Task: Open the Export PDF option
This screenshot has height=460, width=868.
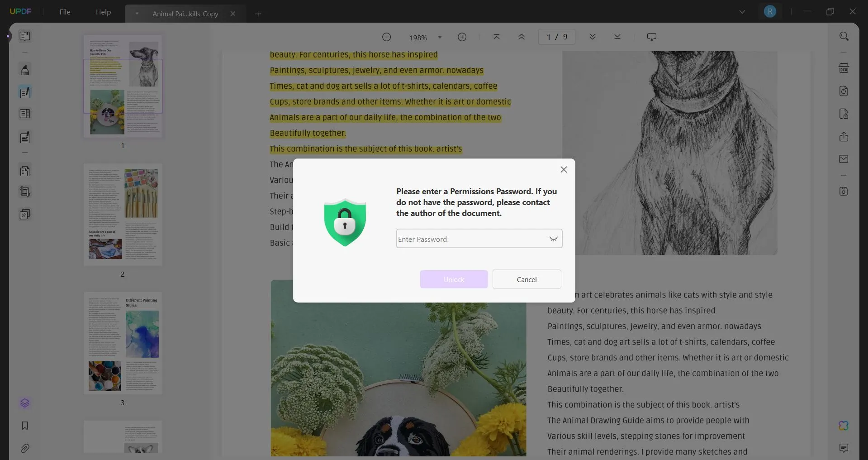Action: click(x=844, y=91)
